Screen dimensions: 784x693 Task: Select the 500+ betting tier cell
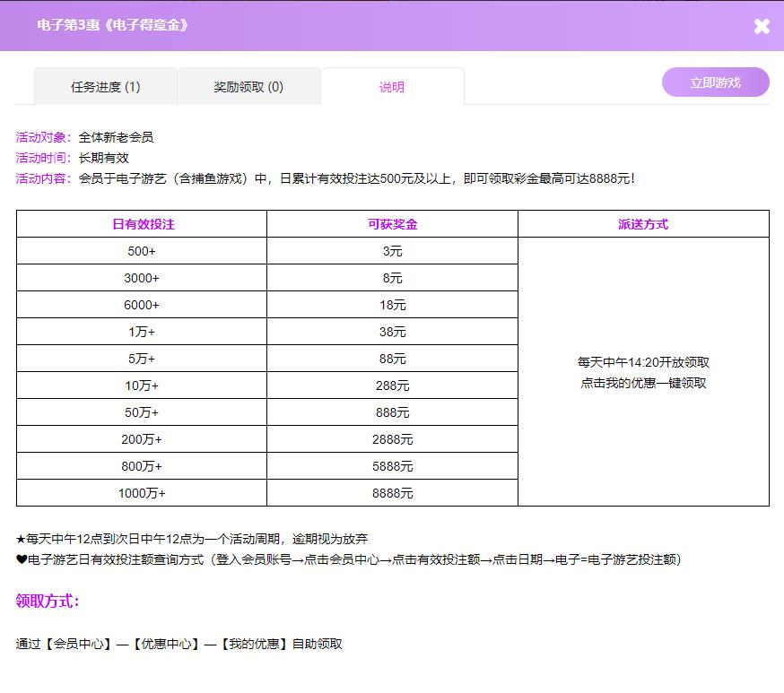pos(142,251)
